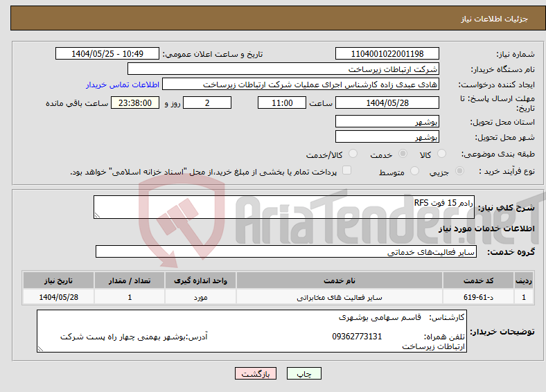Viewport: 546px width, 392px height.
Task: Click the نوع فرآیند خرید label
Action: pyautogui.click(x=507, y=171)
